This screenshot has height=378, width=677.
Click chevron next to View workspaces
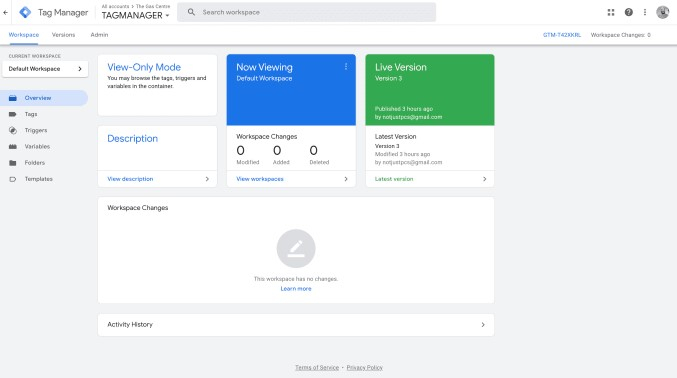point(346,179)
